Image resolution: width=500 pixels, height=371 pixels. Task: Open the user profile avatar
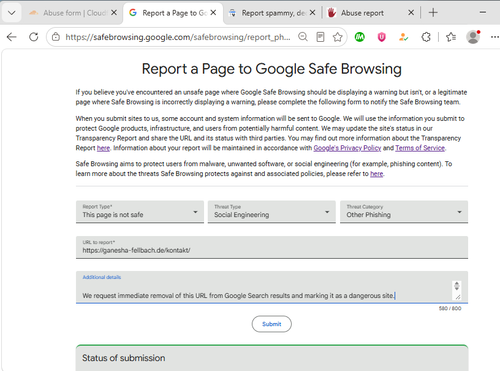[473, 37]
